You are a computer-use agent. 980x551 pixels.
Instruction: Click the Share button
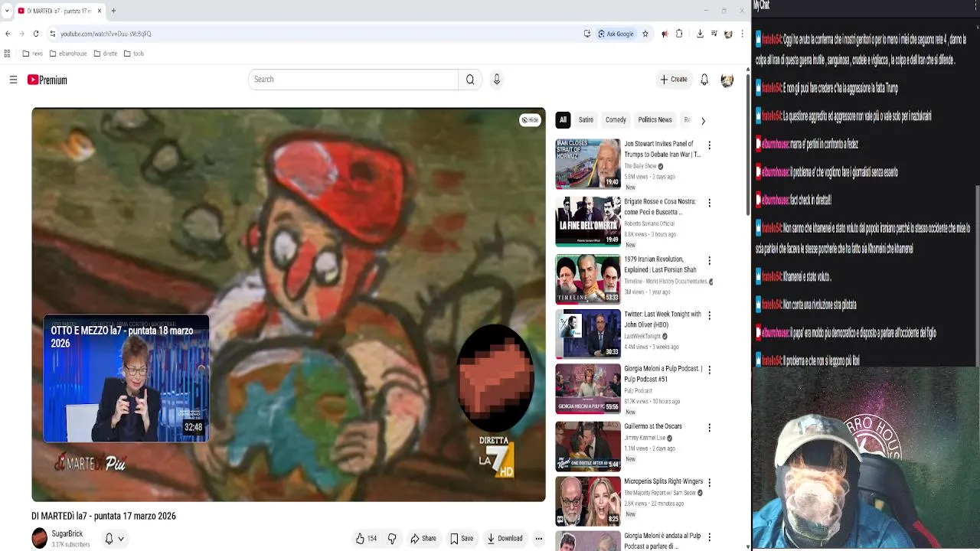click(423, 539)
